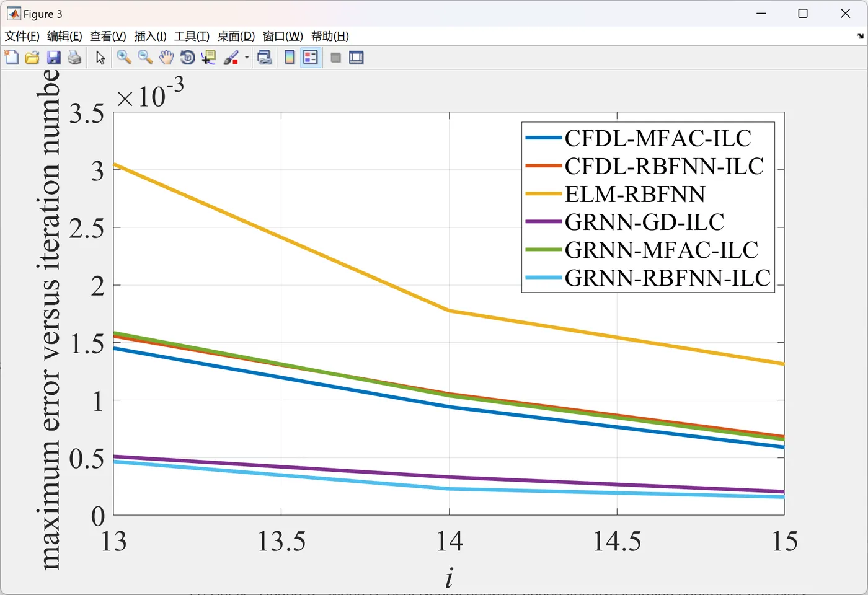Click the y-axis label maximum error text
The image size is (868, 595).
49,319
